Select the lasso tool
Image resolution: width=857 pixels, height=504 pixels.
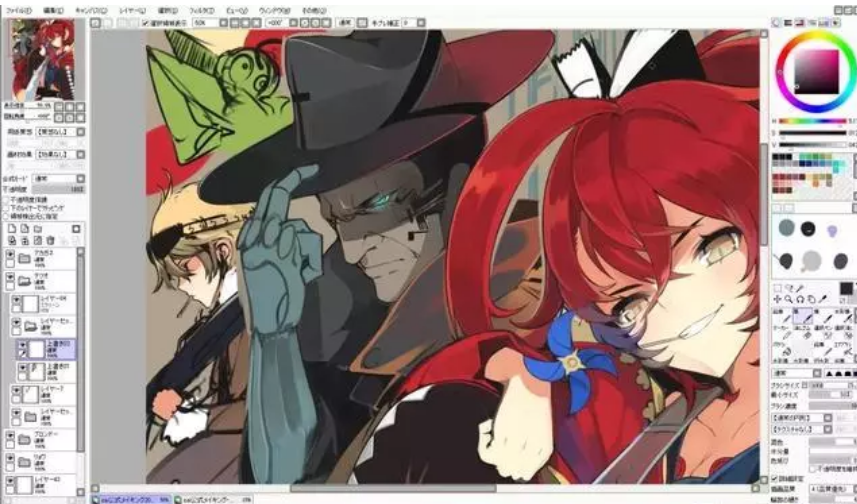click(789, 288)
